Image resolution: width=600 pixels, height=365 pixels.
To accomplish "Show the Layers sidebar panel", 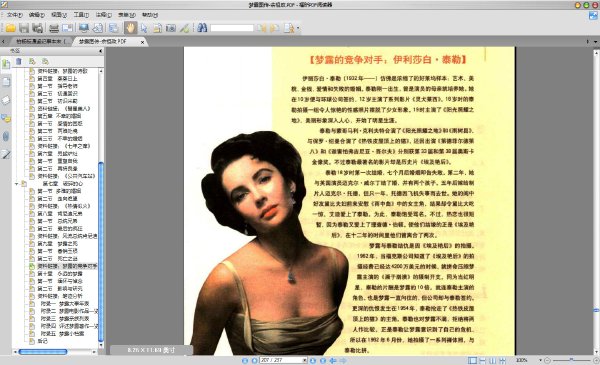I will 6,100.
